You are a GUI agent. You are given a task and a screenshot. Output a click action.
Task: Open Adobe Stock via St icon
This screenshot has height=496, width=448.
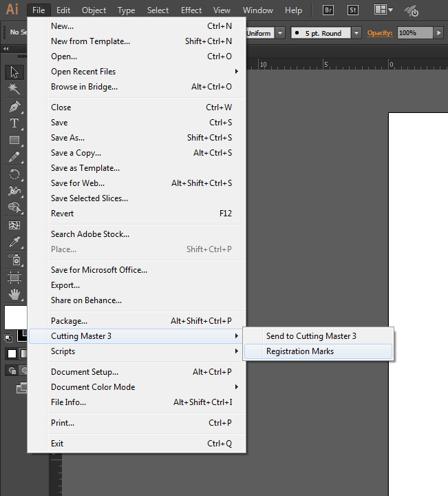(x=353, y=10)
